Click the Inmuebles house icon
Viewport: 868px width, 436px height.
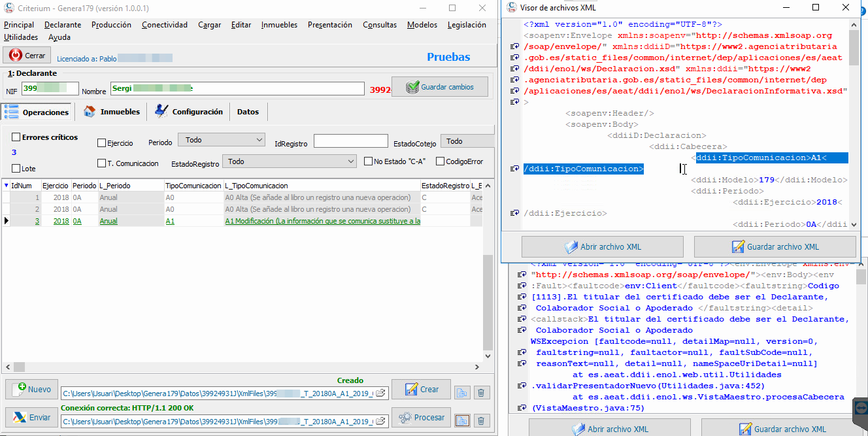[x=90, y=112]
